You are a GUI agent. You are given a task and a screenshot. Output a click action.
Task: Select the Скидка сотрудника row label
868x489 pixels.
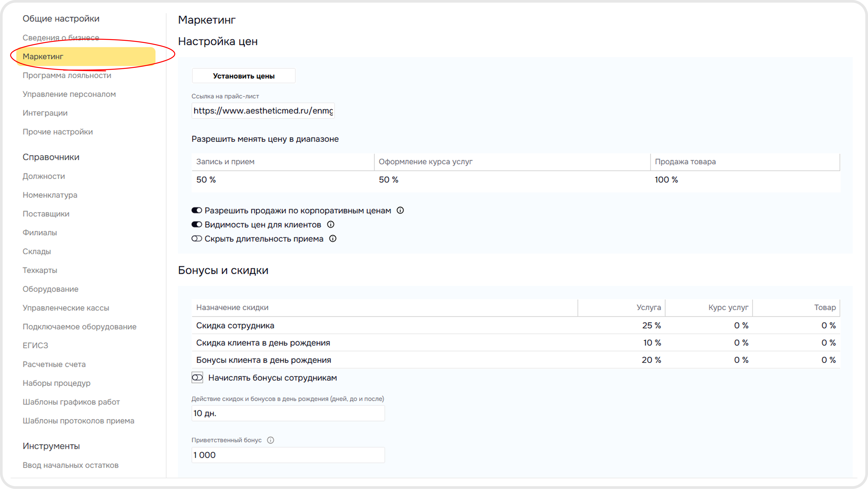(x=235, y=325)
